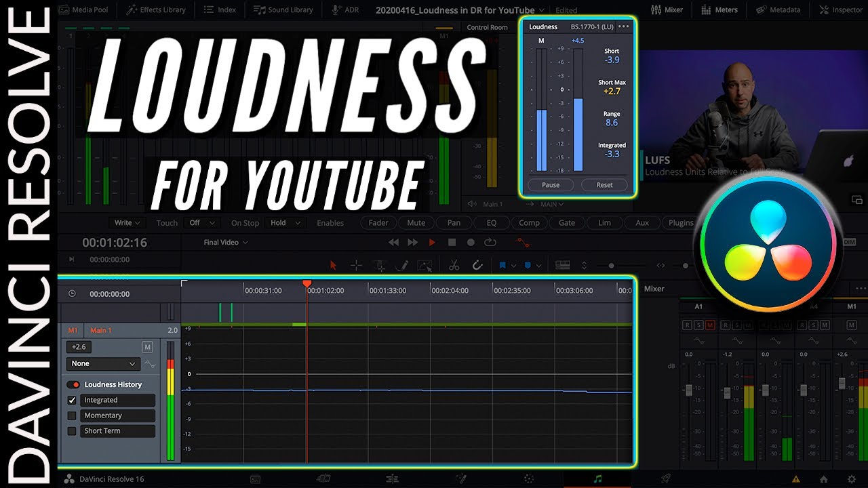Select the edit selection tool
The height and width of the screenshot is (488, 868).
click(380, 265)
